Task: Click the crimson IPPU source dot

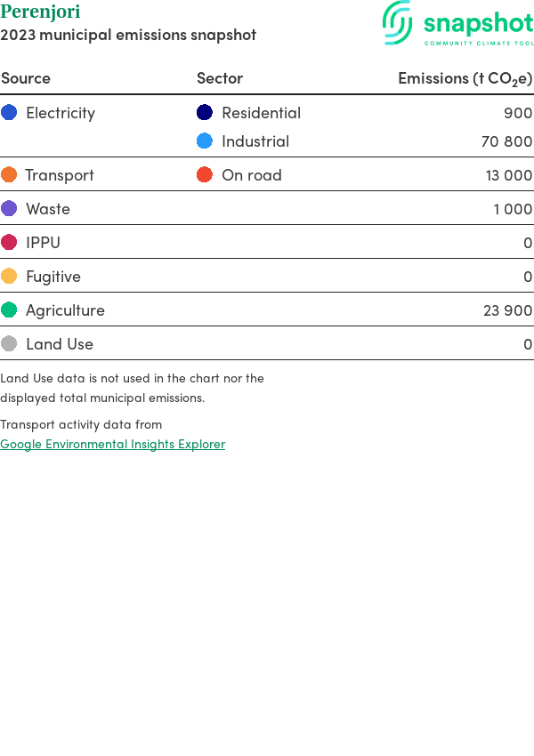Action: coord(9,242)
